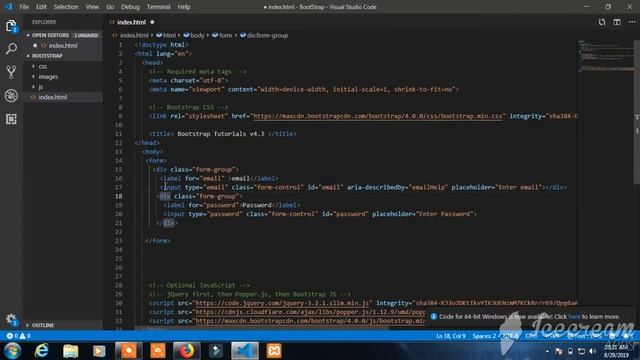Click the taskbar clock showing 8/29/2019

[616, 351]
